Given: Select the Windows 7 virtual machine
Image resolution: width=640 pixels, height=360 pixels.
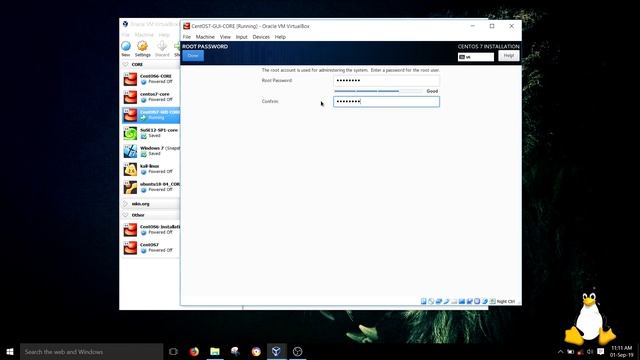Looking at the screenshot, I should tap(151, 151).
